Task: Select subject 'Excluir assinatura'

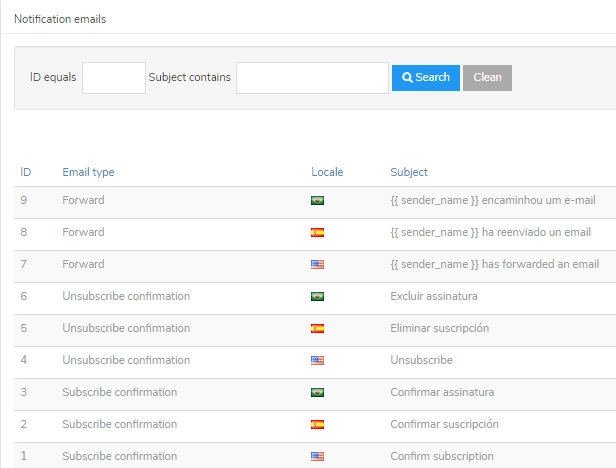Action: (434, 296)
